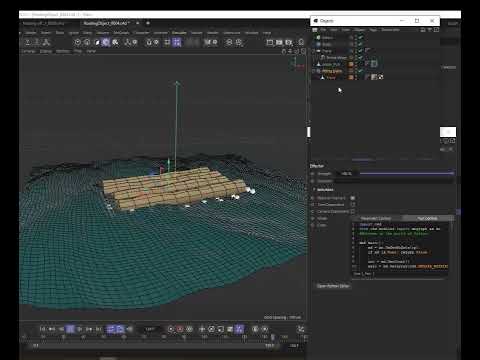
Task: Close the FloatingObject_0004.c4d tab
Action: (138, 23)
